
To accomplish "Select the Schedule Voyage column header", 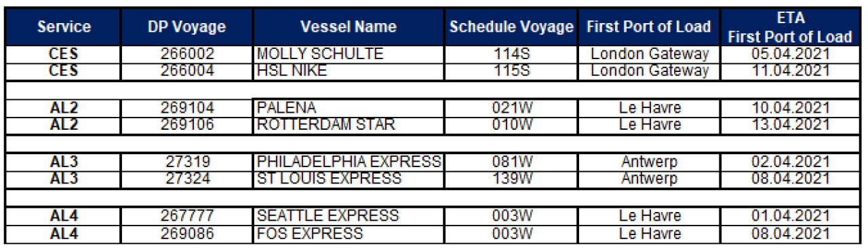I will (511, 27).
